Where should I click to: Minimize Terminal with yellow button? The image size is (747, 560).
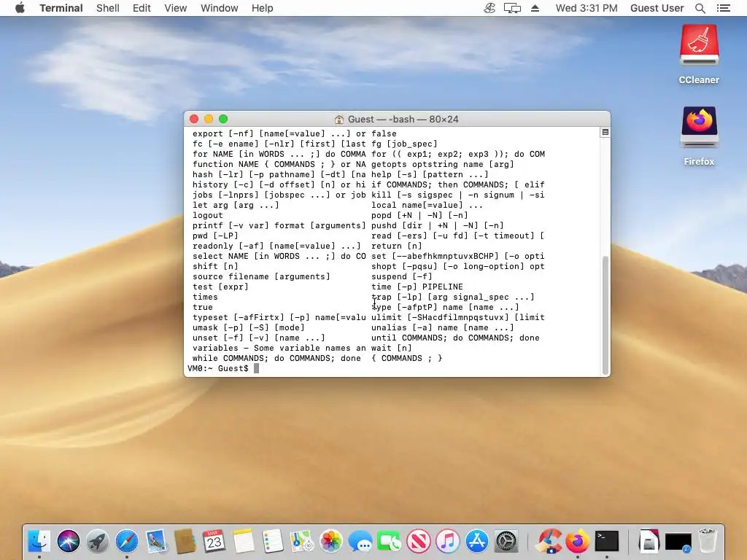click(209, 119)
